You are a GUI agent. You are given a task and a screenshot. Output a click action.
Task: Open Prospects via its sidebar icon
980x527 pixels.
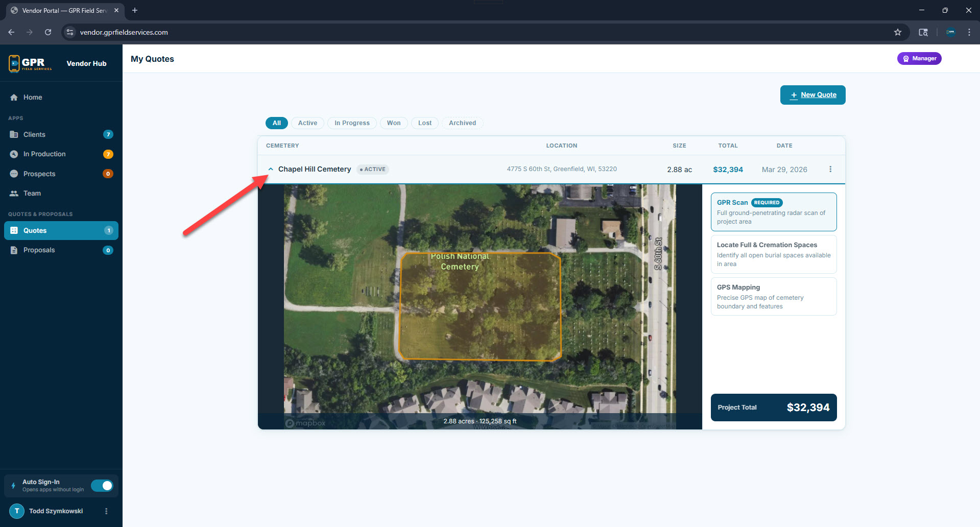pyautogui.click(x=14, y=174)
